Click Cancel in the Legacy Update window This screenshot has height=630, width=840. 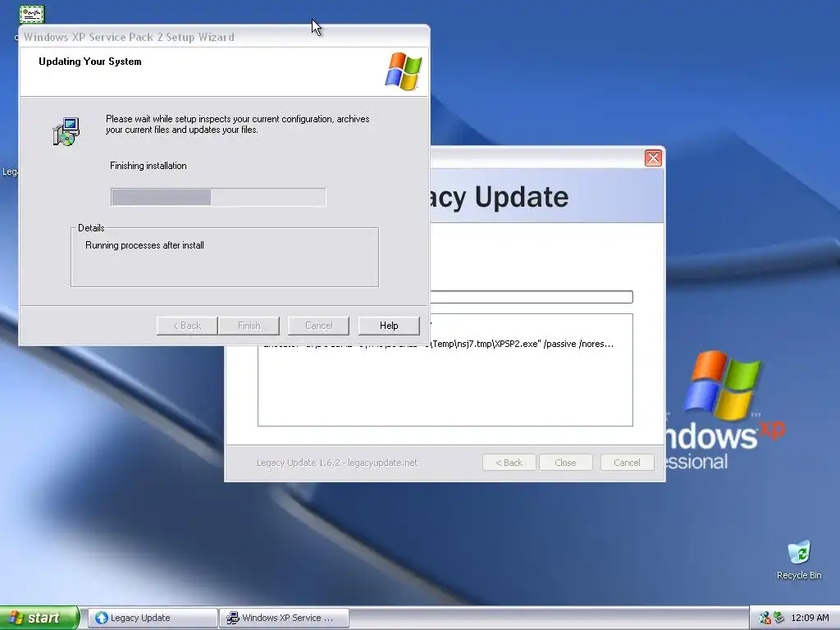(627, 463)
